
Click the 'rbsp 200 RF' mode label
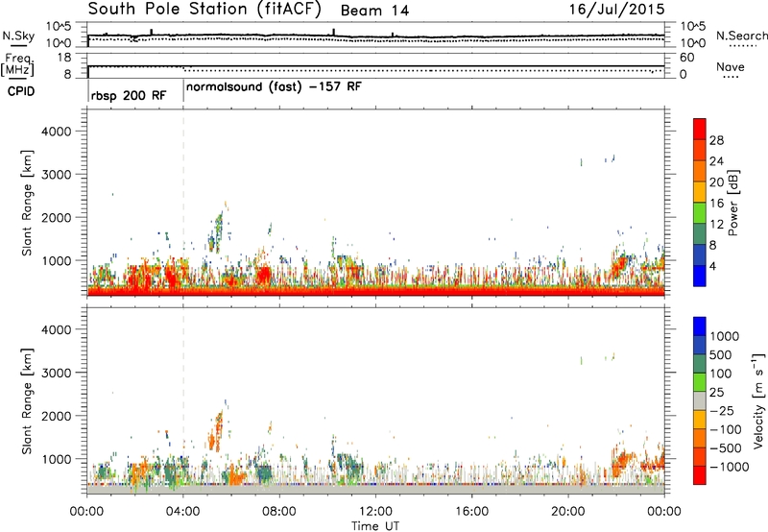(129, 95)
